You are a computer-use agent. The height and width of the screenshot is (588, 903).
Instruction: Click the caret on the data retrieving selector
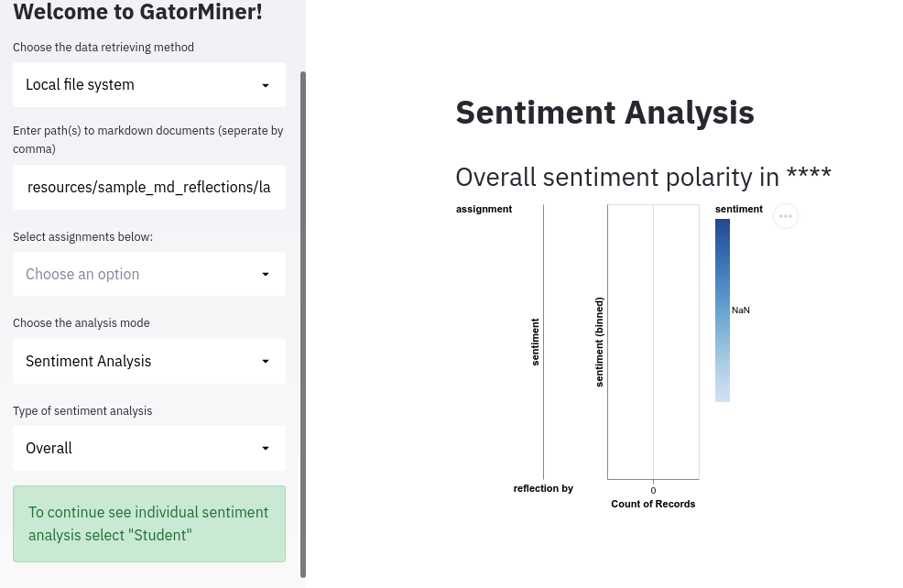(266, 84)
